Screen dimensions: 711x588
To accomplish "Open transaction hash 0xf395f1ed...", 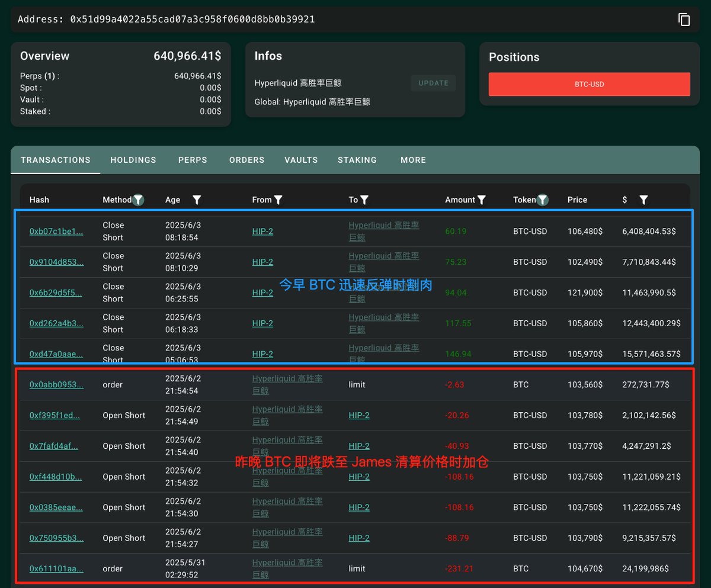I will pyautogui.click(x=55, y=416).
